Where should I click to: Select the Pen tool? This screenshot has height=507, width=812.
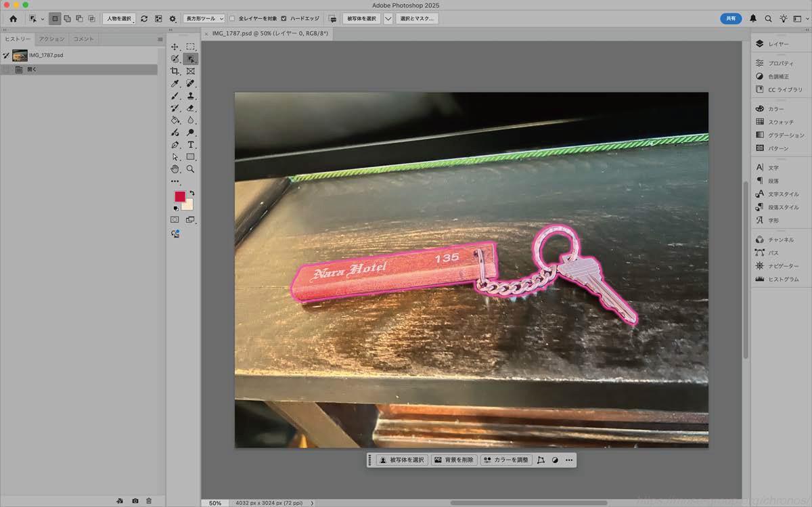(x=175, y=144)
